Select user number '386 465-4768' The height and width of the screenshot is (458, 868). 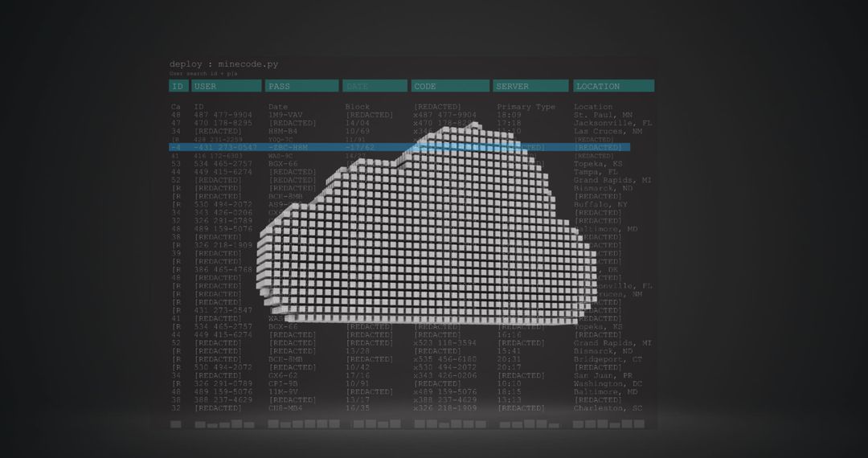click(223, 270)
